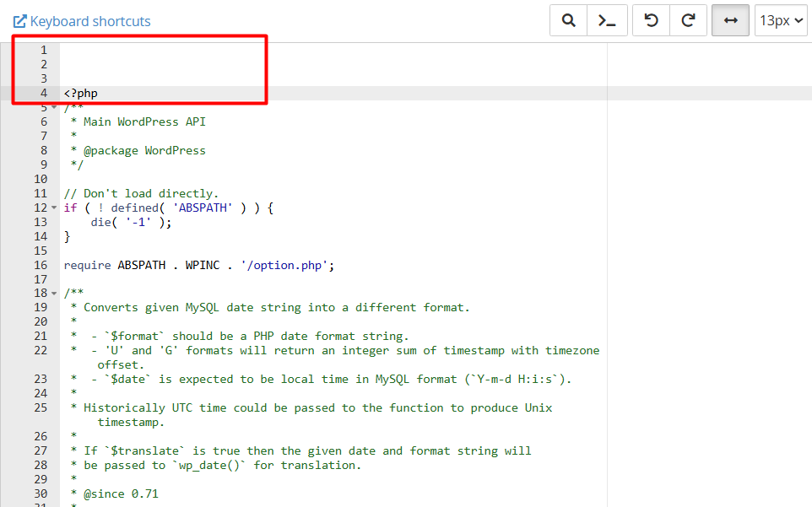Place cursor in empty line 1
812x507 pixels.
(x=253, y=50)
